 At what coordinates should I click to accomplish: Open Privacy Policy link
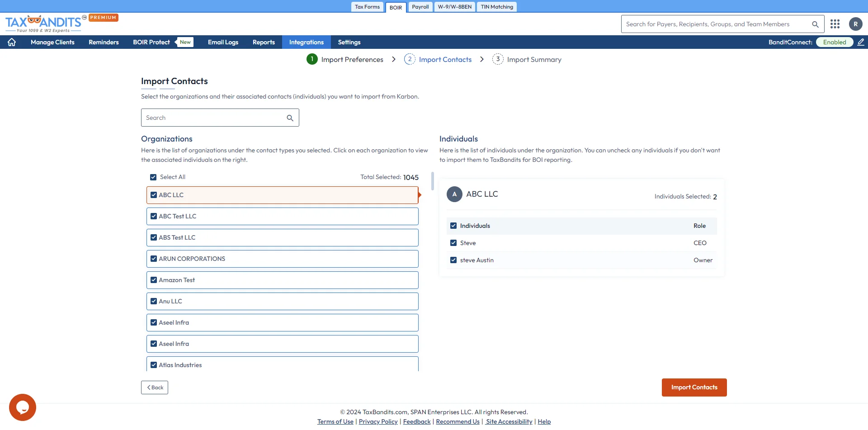click(x=378, y=421)
